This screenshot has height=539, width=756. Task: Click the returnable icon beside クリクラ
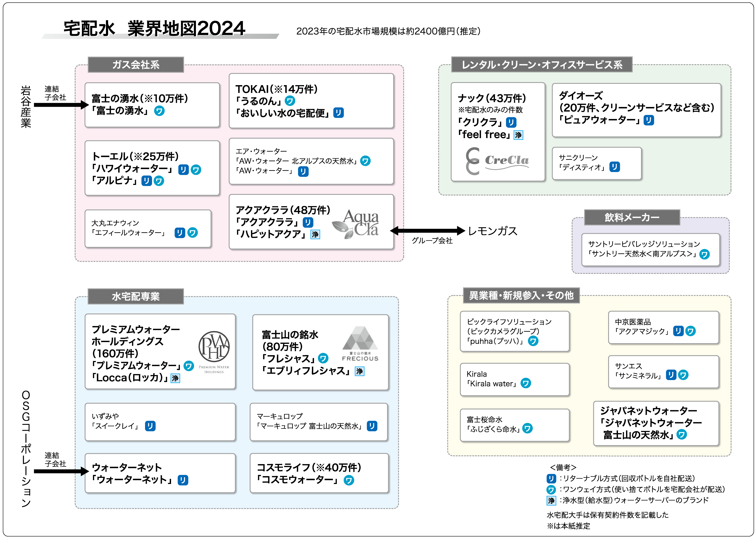(x=511, y=122)
